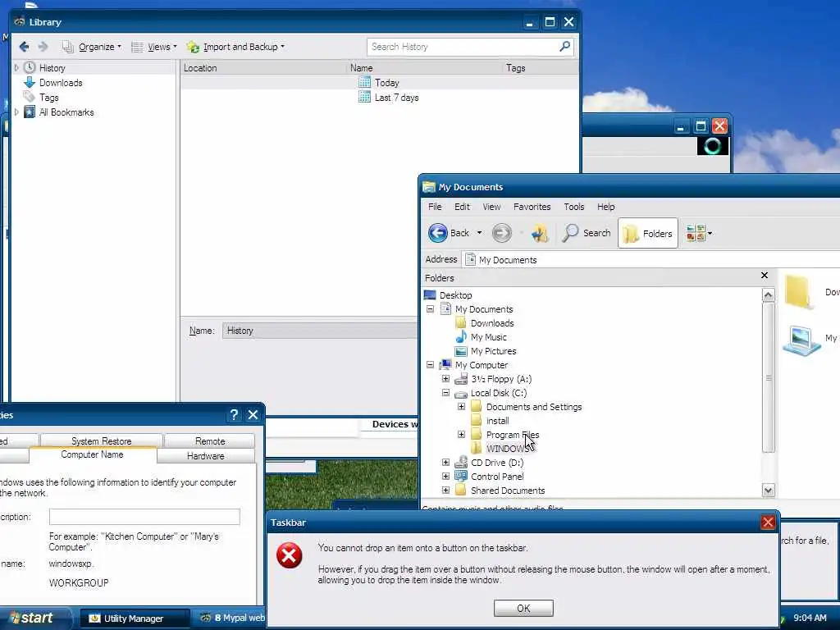Select History in the Library sidebar

tap(52, 68)
